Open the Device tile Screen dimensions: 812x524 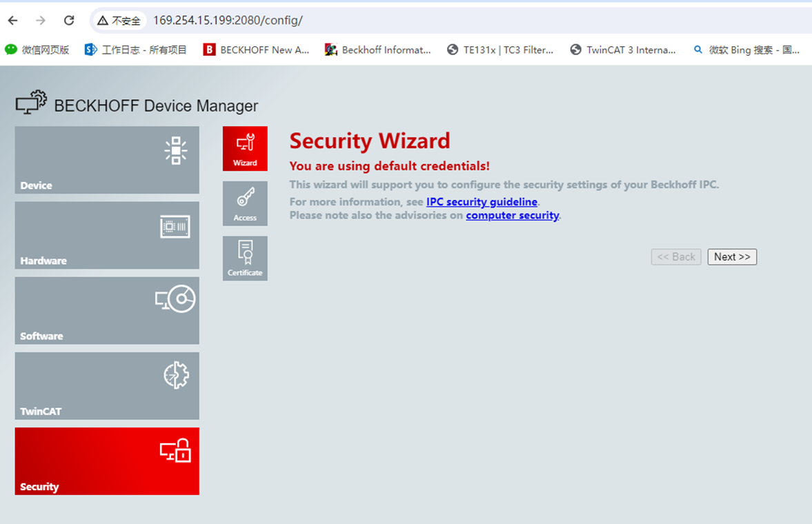click(107, 160)
